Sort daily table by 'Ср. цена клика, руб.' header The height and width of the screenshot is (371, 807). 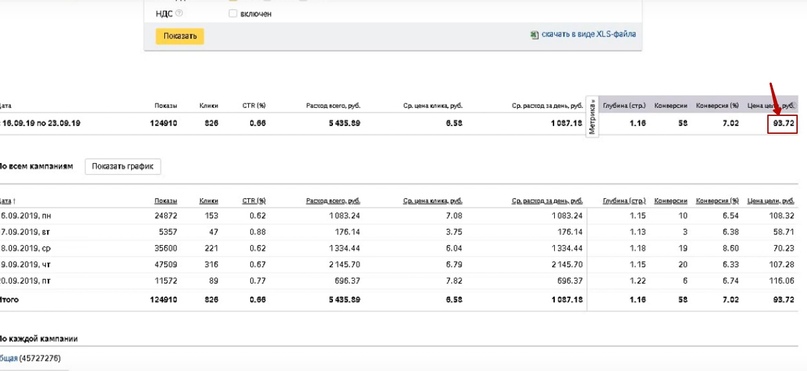[x=433, y=201]
